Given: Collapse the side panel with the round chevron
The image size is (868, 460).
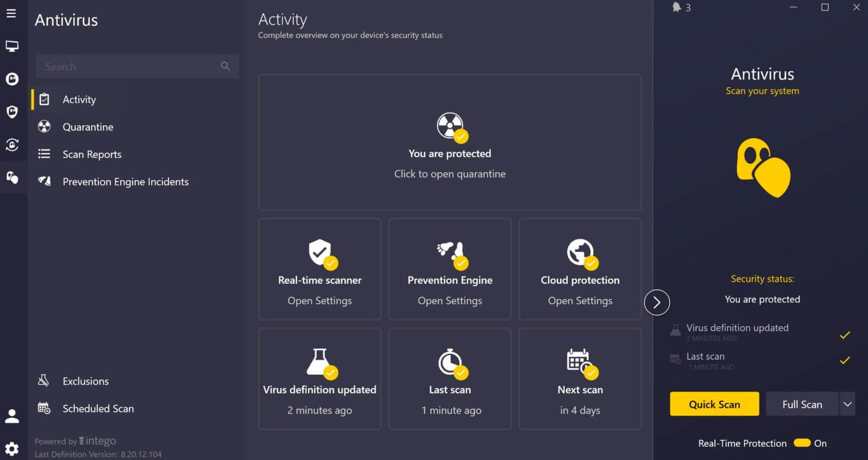Looking at the screenshot, I should (x=657, y=303).
